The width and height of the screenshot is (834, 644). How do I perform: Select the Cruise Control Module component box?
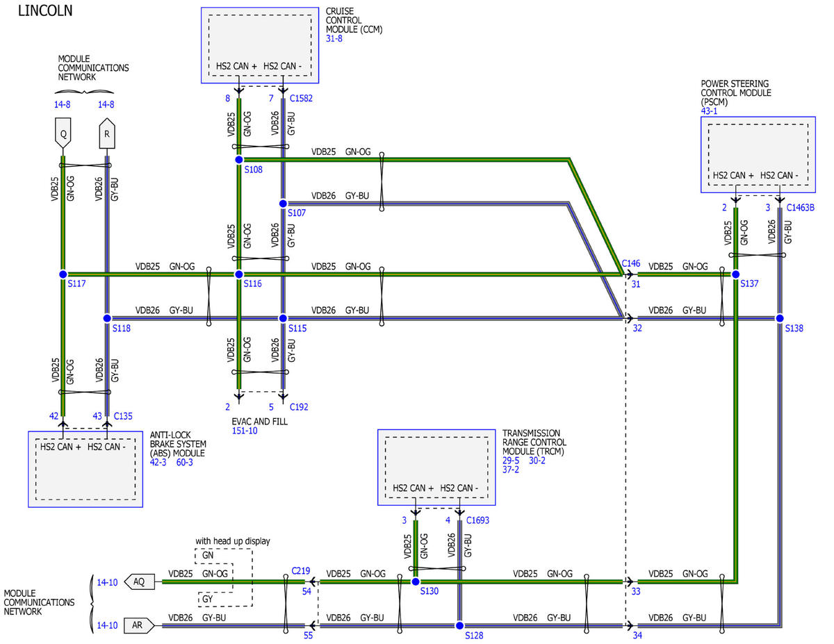pyautogui.click(x=260, y=46)
